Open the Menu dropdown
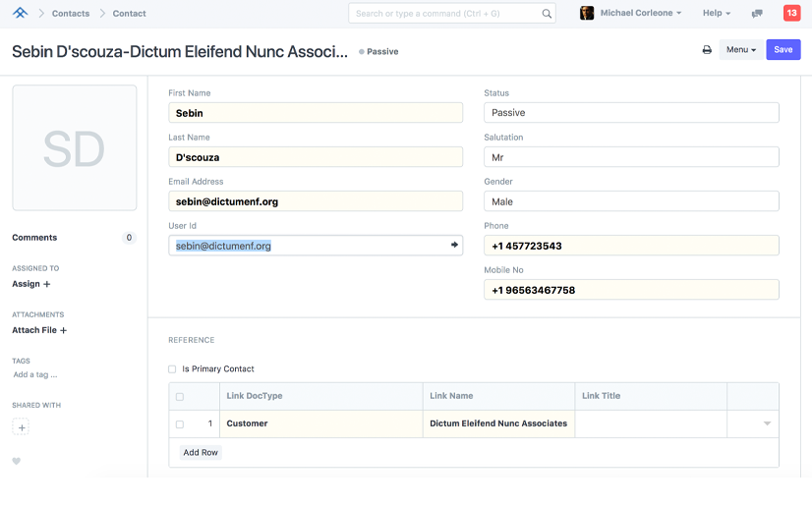 pyautogui.click(x=740, y=50)
